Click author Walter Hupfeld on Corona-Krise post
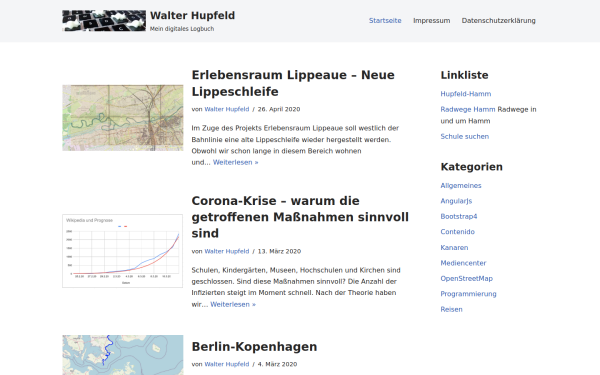 point(227,251)
